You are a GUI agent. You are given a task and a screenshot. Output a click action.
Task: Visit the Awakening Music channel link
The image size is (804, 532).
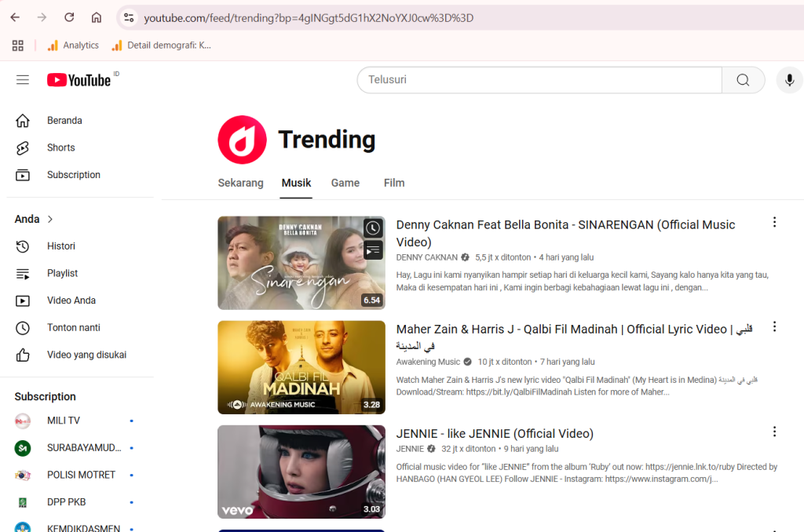[428, 362]
